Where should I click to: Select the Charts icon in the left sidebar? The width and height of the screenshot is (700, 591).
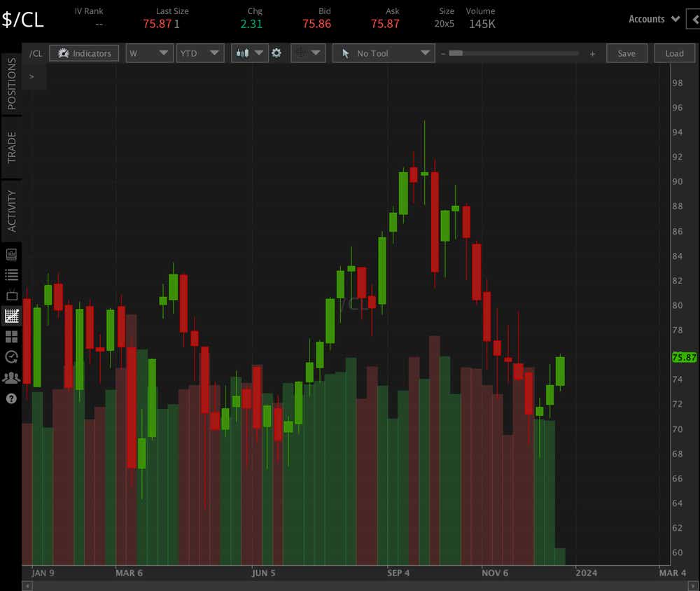[x=11, y=315]
